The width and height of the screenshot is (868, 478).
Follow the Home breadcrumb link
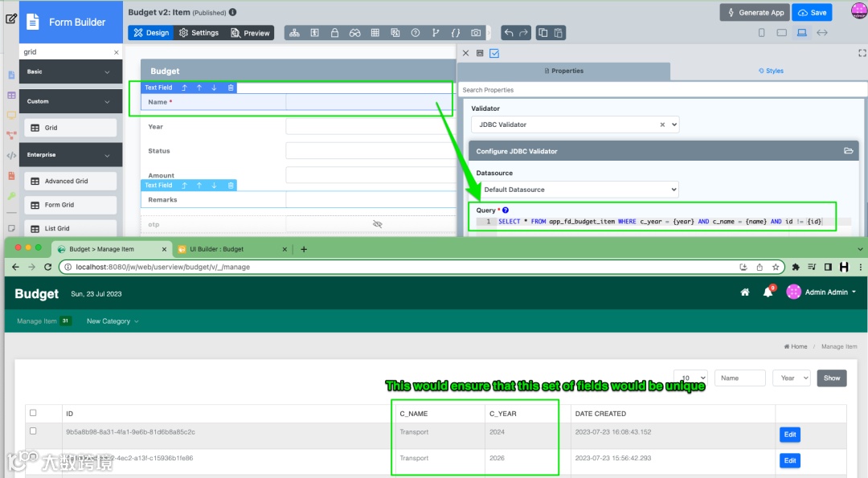(x=796, y=346)
